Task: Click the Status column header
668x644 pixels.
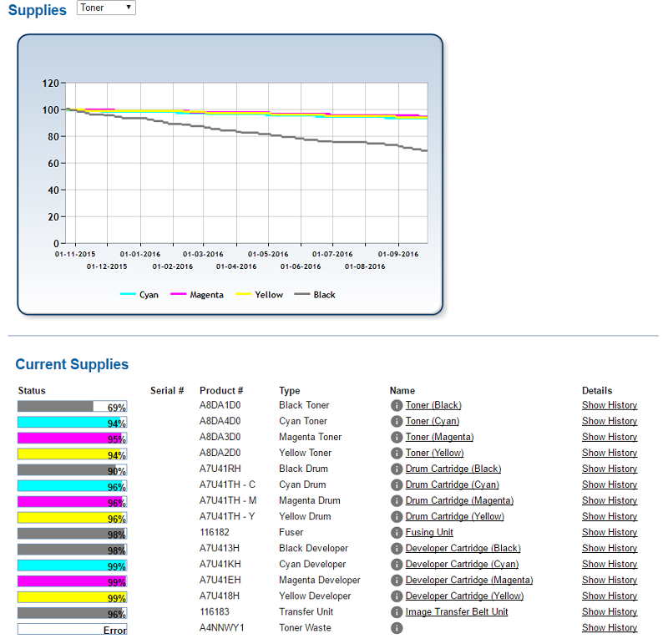Action: (32, 391)
